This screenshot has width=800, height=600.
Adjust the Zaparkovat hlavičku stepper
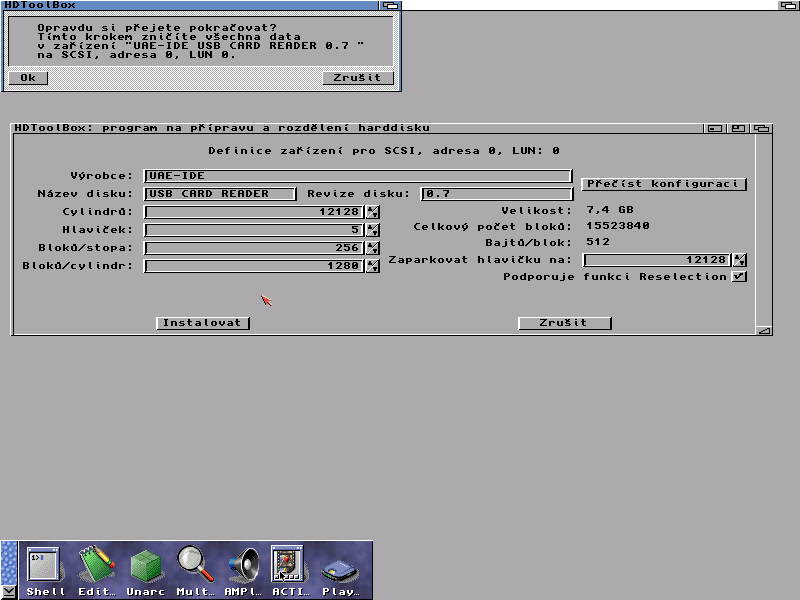pyautogui.click(x=739, y=260)
